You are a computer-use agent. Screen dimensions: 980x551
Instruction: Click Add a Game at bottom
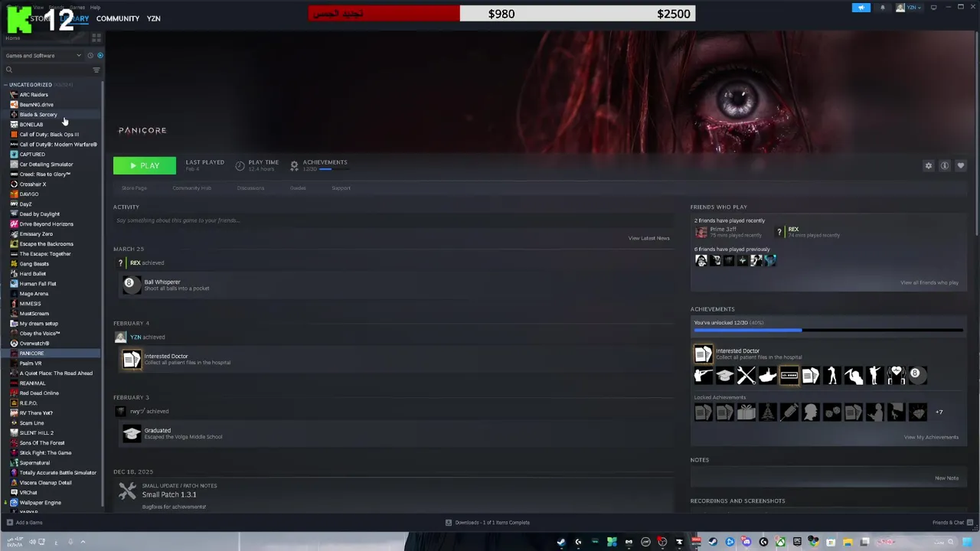coord(24,523)
